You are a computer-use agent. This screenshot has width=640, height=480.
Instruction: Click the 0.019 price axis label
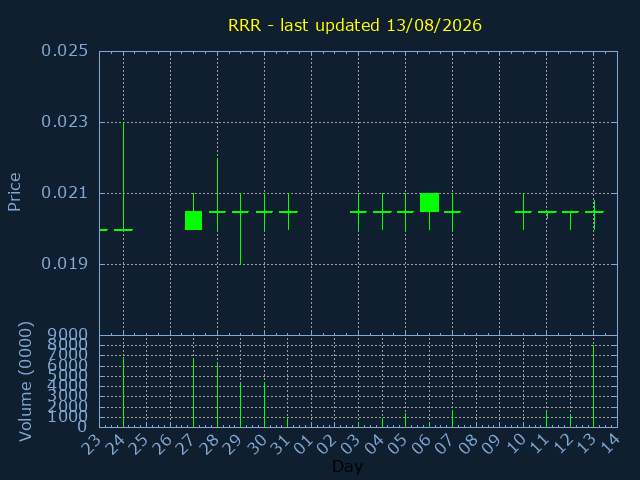click(x=64, y=264)
